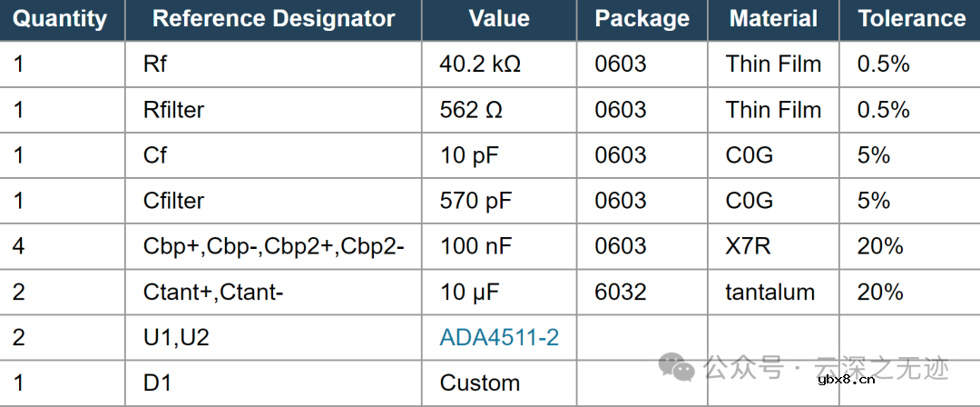Select the Rf reference designator cell
Viewport: 980px width, 407px height.
(155, 65)
